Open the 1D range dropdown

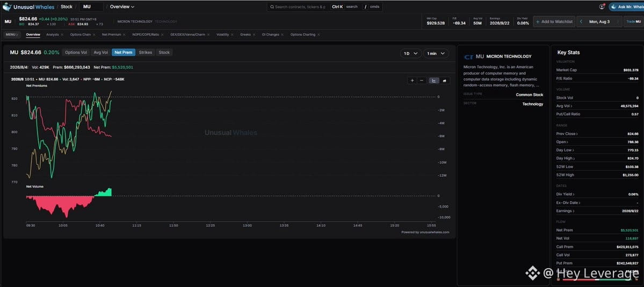click(x=411, y=54)
